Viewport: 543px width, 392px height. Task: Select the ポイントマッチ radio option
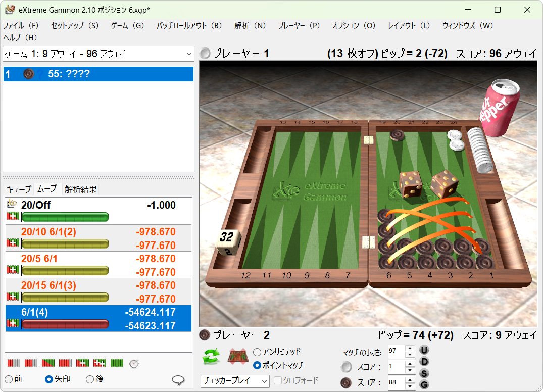pos(257,365)
